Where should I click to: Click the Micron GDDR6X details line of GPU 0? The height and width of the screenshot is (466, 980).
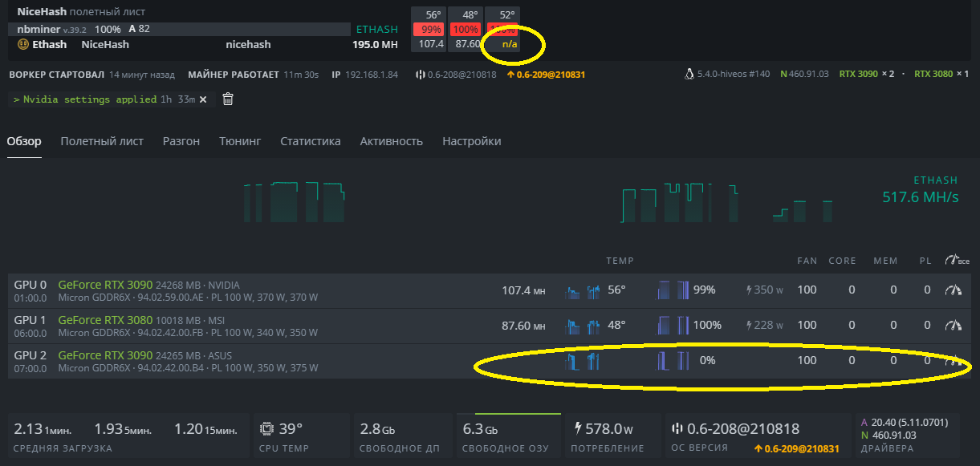click(x=189, y=298)
